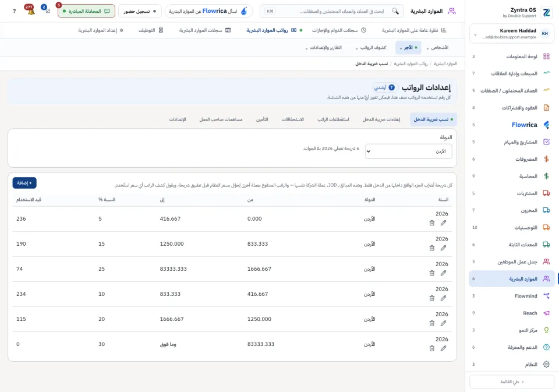The height and width of the screenshot is (392, 559).
Task: Delete the 25 percent tax bracket row
Action: [x=431, y=273]
